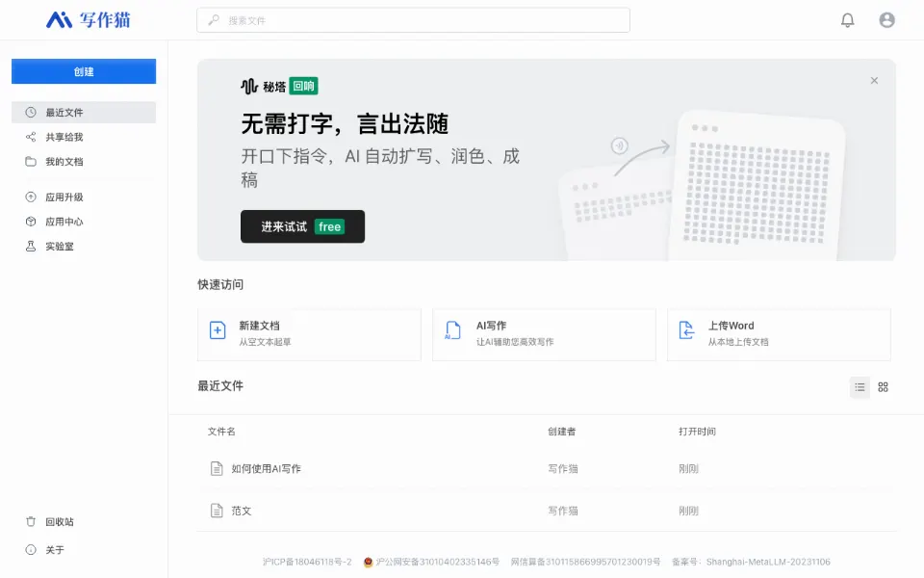Open 实验室 in the sidebar
Viewport: 924px width, 578px height.
[x=84, y=247]
